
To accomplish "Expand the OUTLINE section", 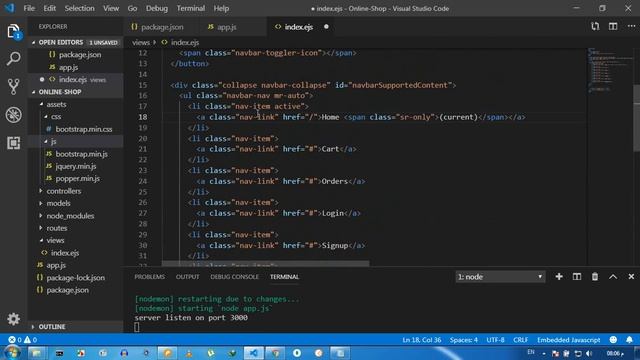I will (x=51, y=327).
